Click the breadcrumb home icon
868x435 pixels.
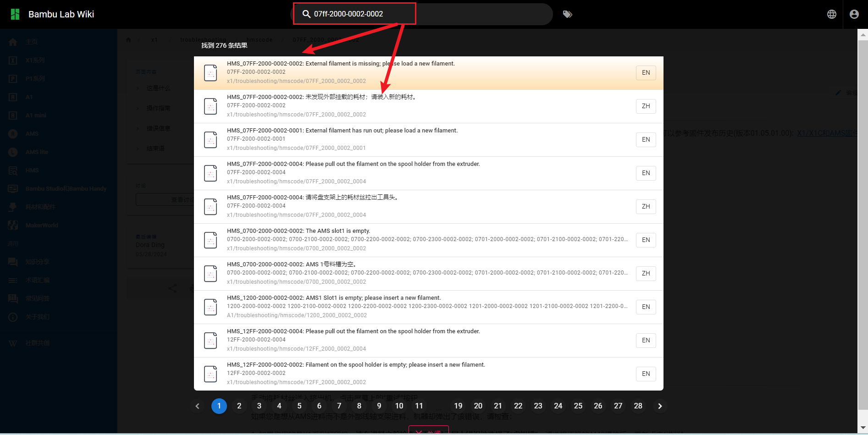tap(128, 40)
